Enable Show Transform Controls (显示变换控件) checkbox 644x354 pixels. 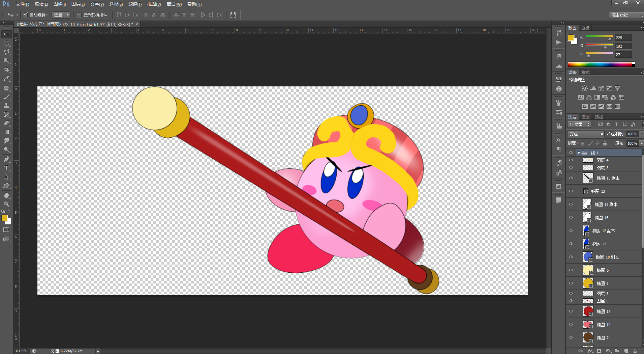pos(79,15)
